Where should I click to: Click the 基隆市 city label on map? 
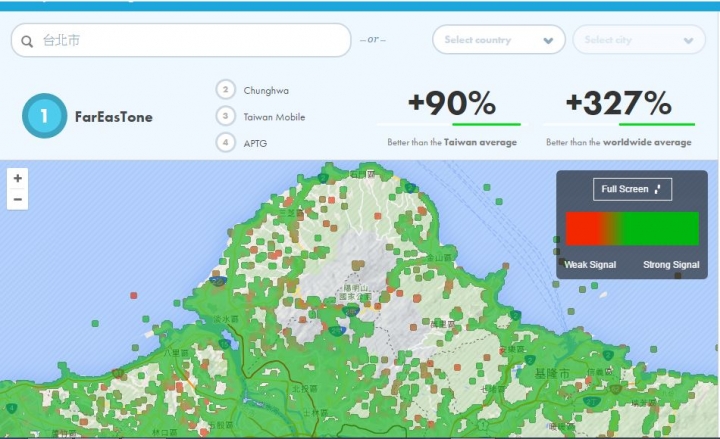(551, 374)
